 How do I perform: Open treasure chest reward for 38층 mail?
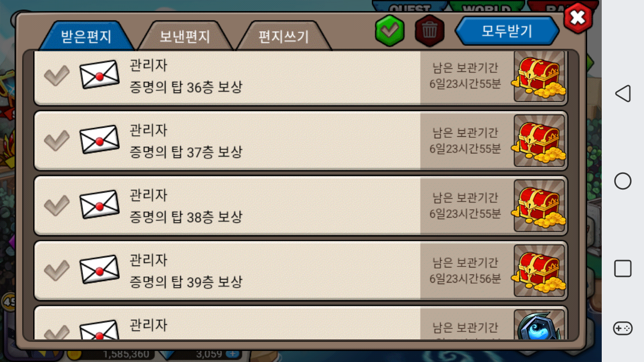tap(539, 205)
